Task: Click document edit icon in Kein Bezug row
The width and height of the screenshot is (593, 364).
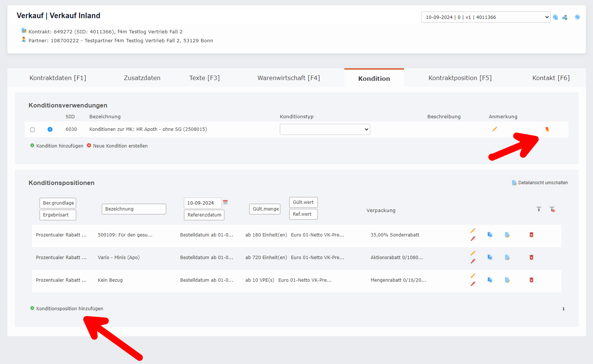Action: (507, 280)
